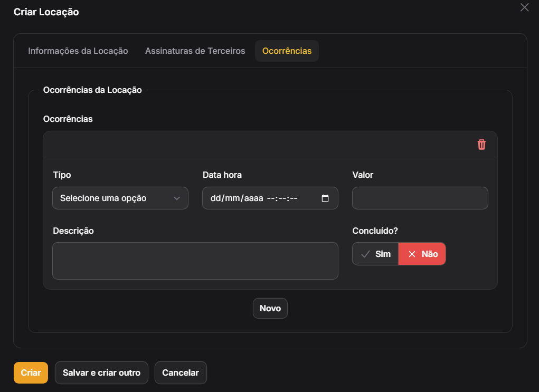Click inside the Descrição text area
The width and height of the screenshot is (539, 392).
coord(195,261)
